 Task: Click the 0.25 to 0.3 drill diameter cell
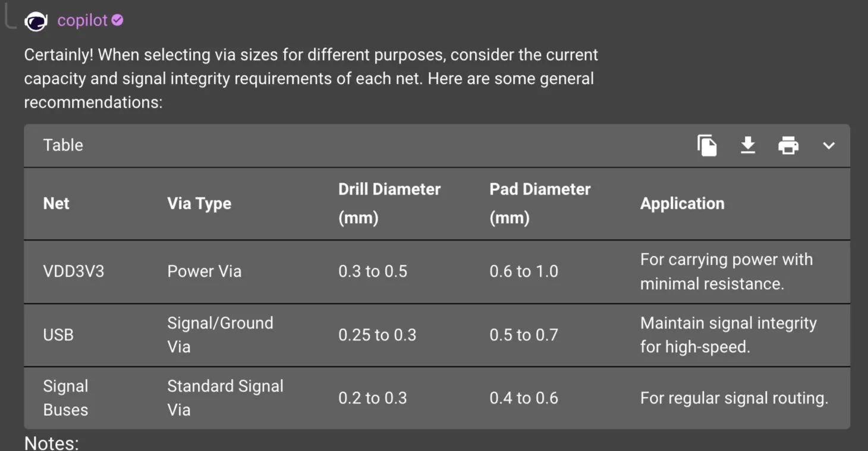(x=377, y=335)
